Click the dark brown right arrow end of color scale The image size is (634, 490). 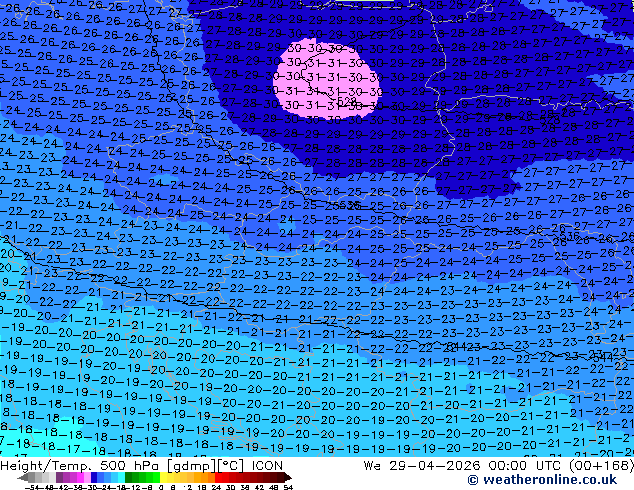(287, 478)
